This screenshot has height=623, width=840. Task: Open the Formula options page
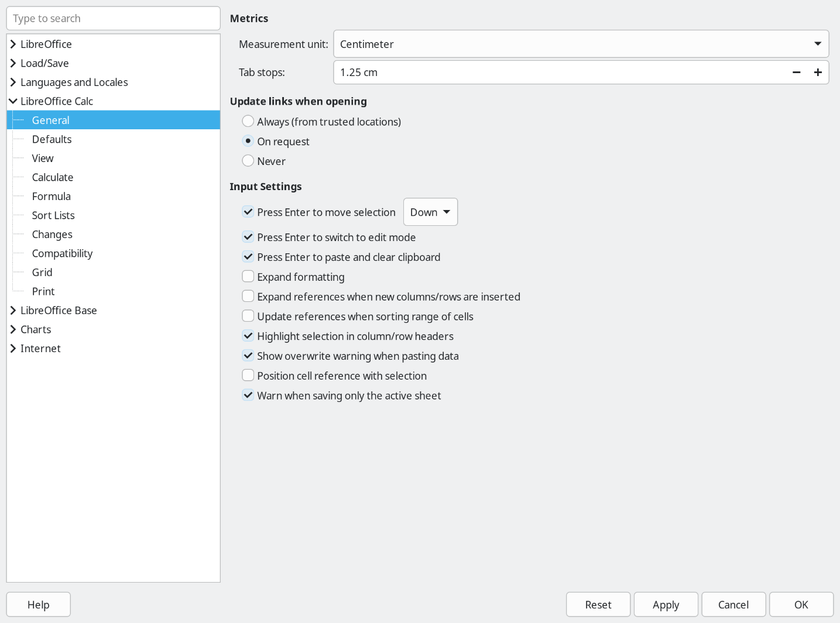pos(52,197)
